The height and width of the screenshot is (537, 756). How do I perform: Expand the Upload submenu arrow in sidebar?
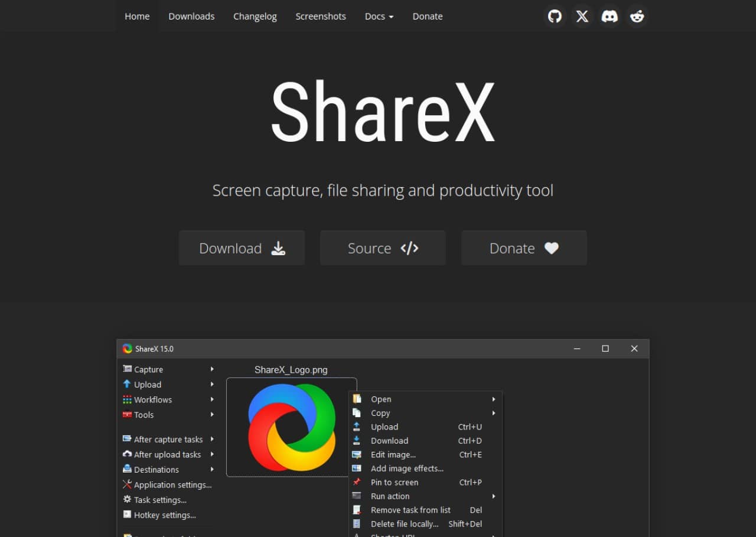click(212, 384)
